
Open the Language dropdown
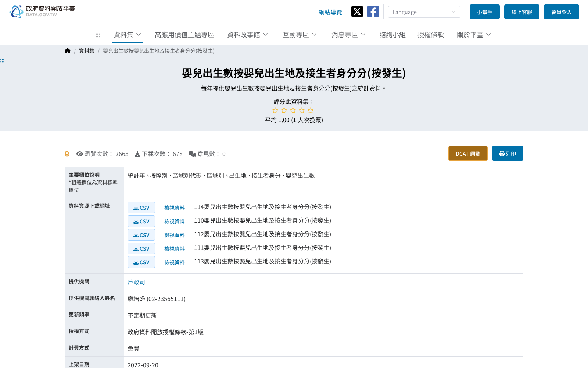click(x=424, y=12)
